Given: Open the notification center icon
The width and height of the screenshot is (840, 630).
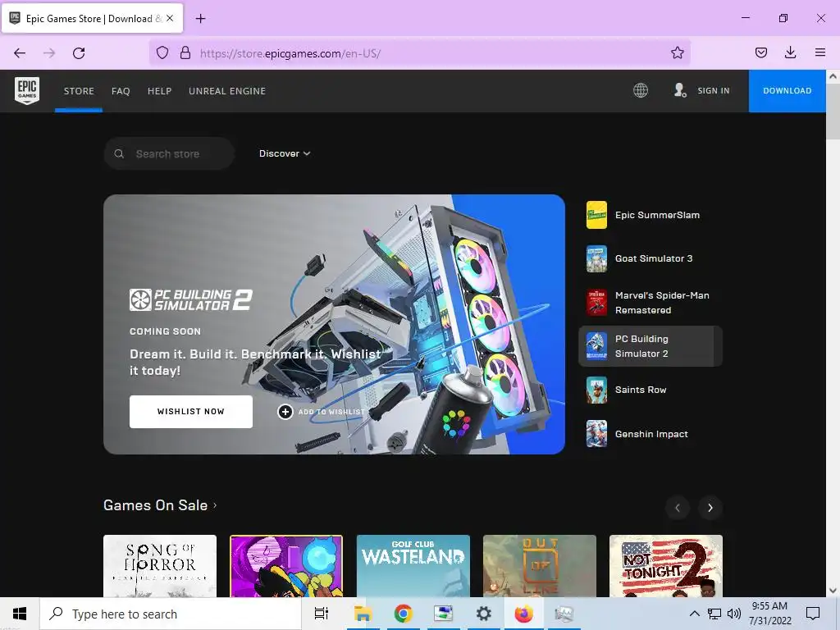Looking at the screenshot, I should pyautogui.click(x=813, y=614).
